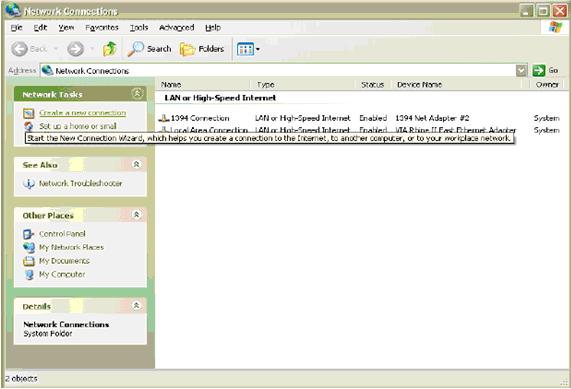Click the Set up a home network icon

tap(28, 126)
